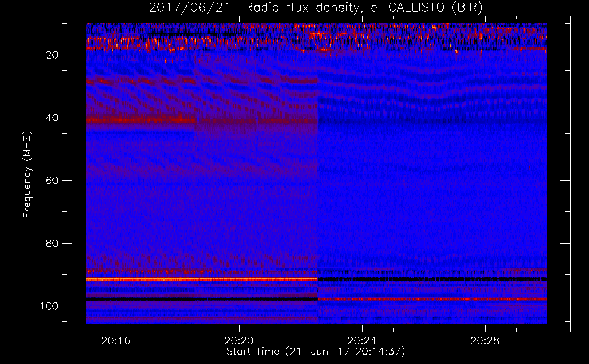589x364 pixels.
Task: Select the 20:16 time tick label
Action: coord(116,341)
